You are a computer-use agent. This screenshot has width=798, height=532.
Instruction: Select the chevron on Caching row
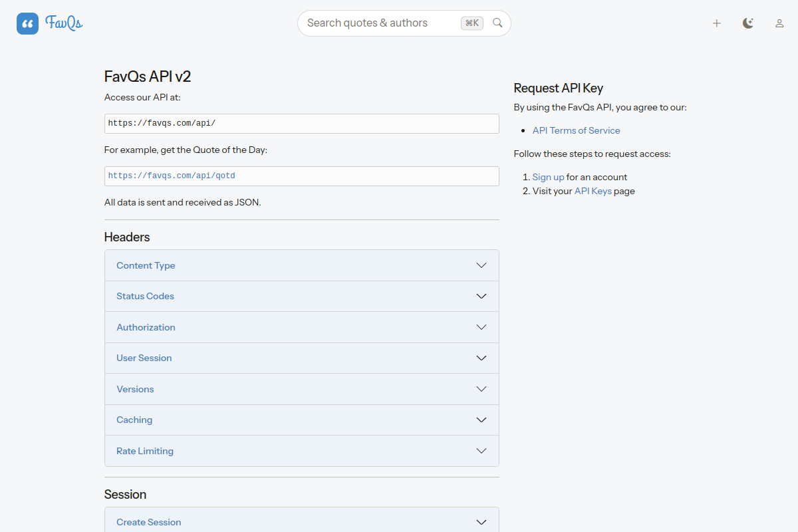(481, 420)
